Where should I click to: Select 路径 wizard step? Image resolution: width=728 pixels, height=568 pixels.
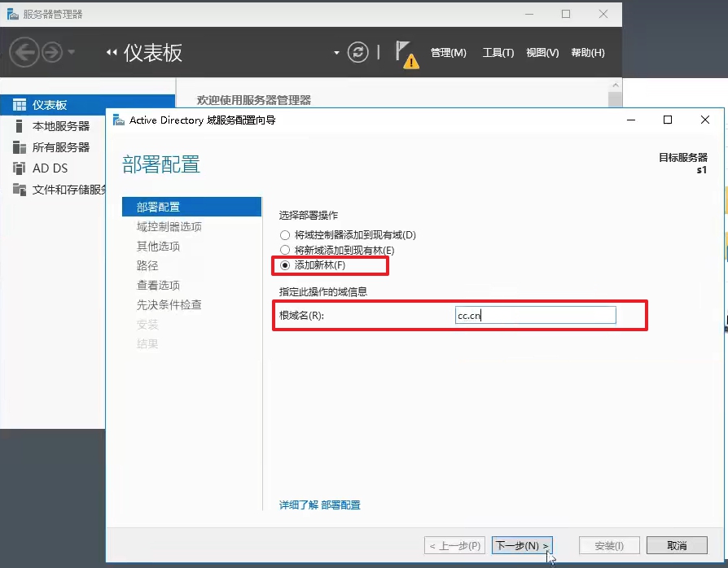click(147, 265)
